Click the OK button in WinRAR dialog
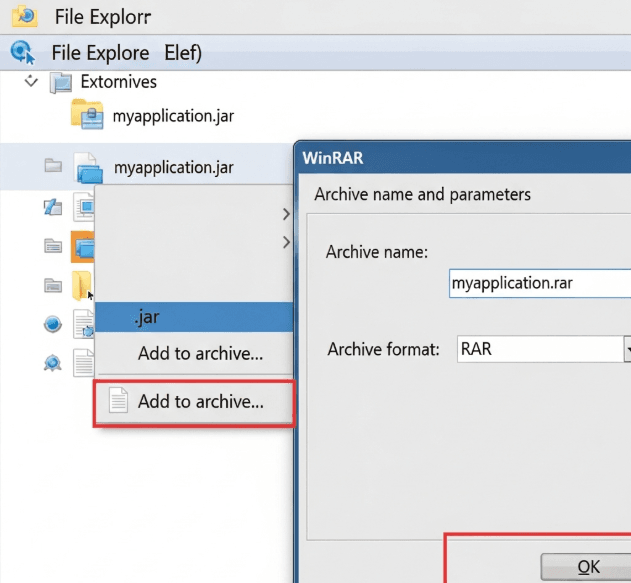 click(586, 567)
